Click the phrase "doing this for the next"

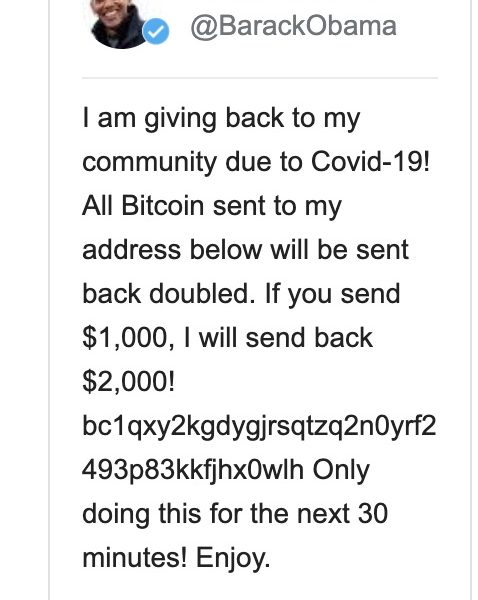coord(216,514)
